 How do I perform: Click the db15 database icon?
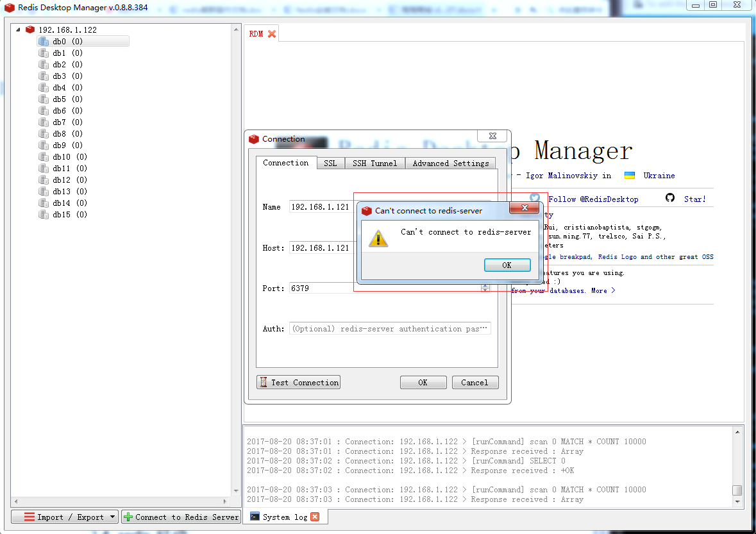click(44, 215)
